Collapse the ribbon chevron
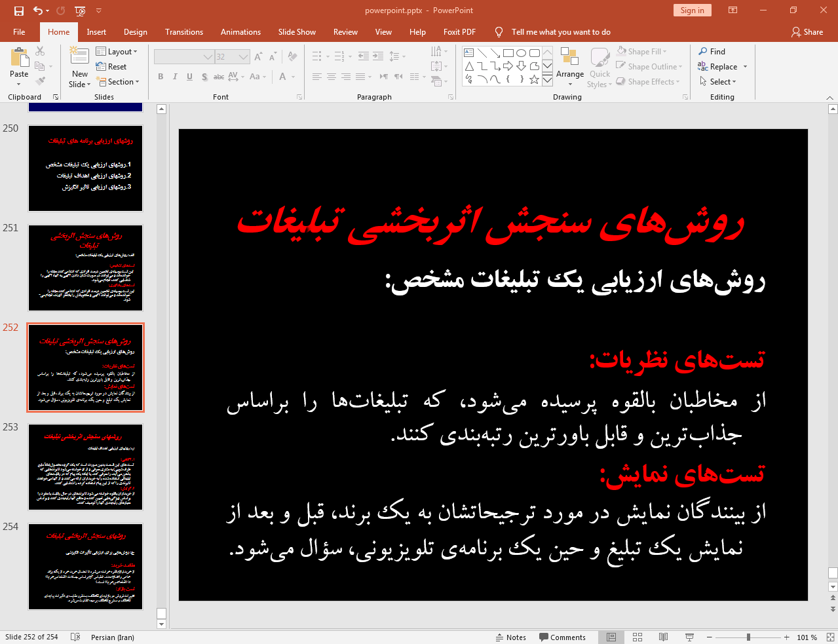 [829, 98]
